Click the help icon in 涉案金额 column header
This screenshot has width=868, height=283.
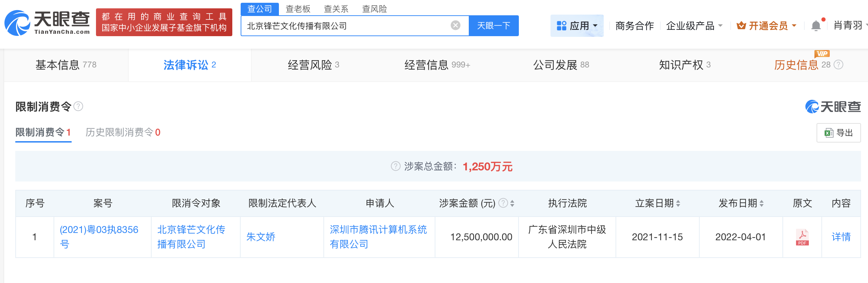pyautogui.click(x=503, y=203)
